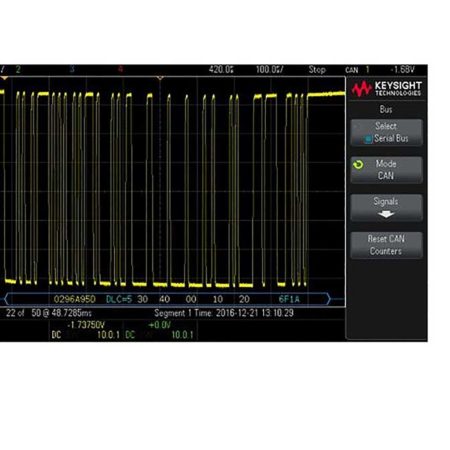Click the orange time reference marker at top left
The height and width of the screenshot is (450, 450).
coord(4,78)
